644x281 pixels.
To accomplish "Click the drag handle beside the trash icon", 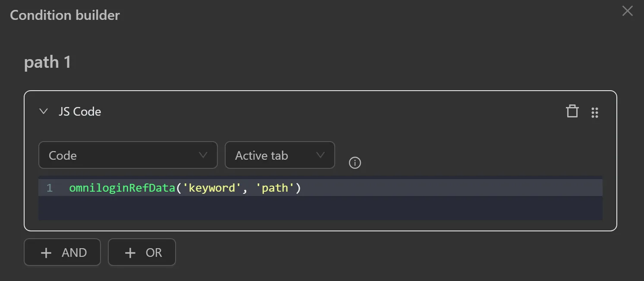I will point(595,112).
